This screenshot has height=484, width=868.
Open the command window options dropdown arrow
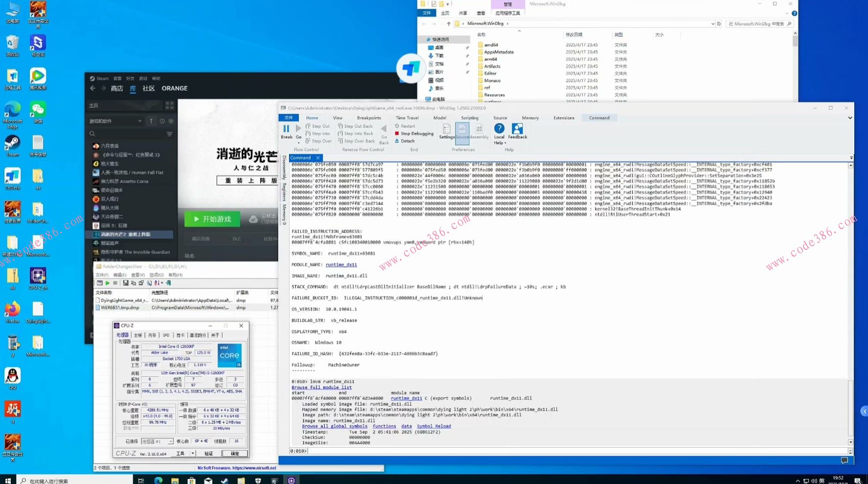point(851,158)
